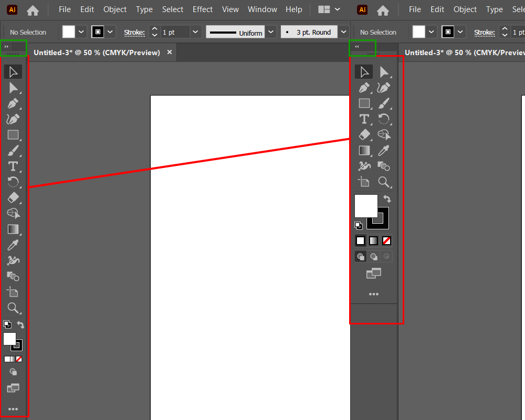Select Eraser tool in right two-column toolbar
This screenshot has width=525, height=420.
pos(364,135)
